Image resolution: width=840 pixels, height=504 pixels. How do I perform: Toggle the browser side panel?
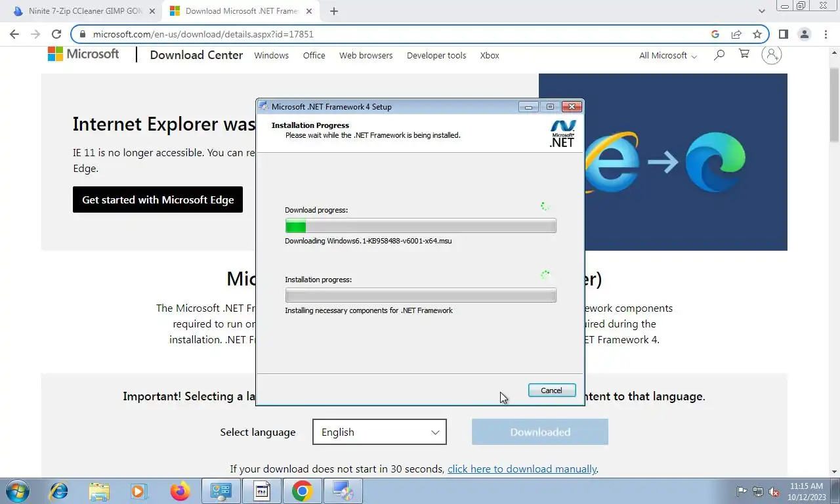point(783,34)
